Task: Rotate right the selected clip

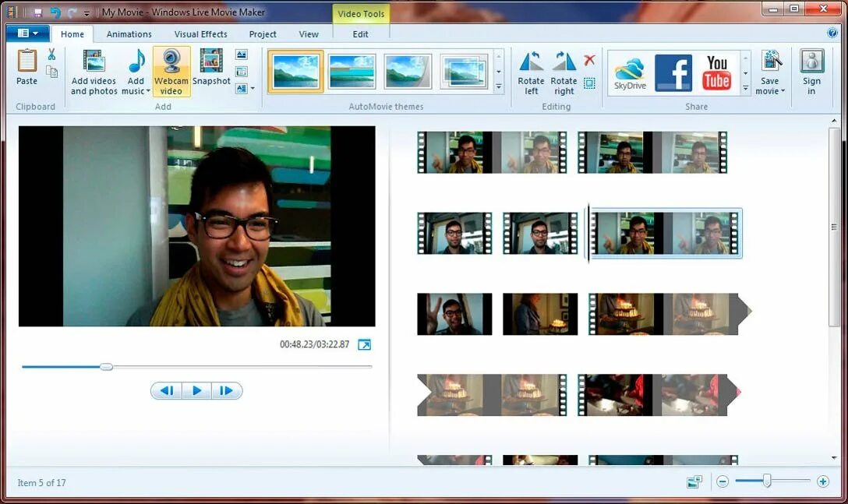Action: click(564, 72)
